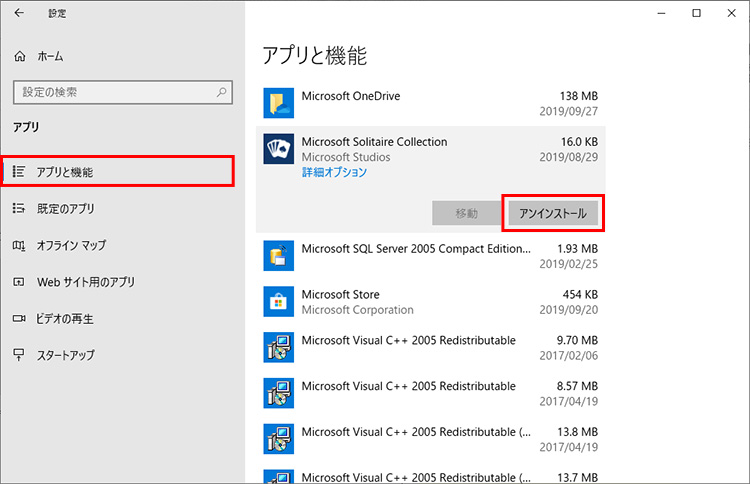The image size is (750, 484).
Task: Click the 設定の検索 search field
Action: 110,92
